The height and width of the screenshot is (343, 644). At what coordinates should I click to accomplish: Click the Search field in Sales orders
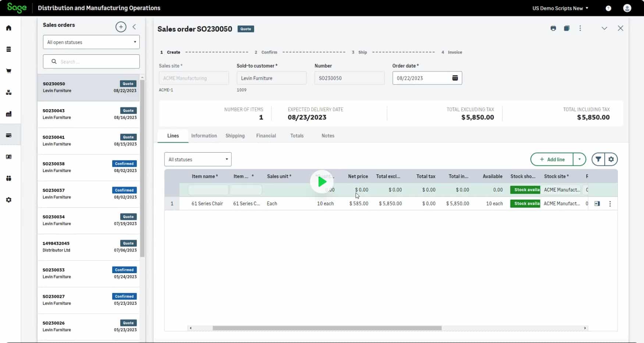91,61
